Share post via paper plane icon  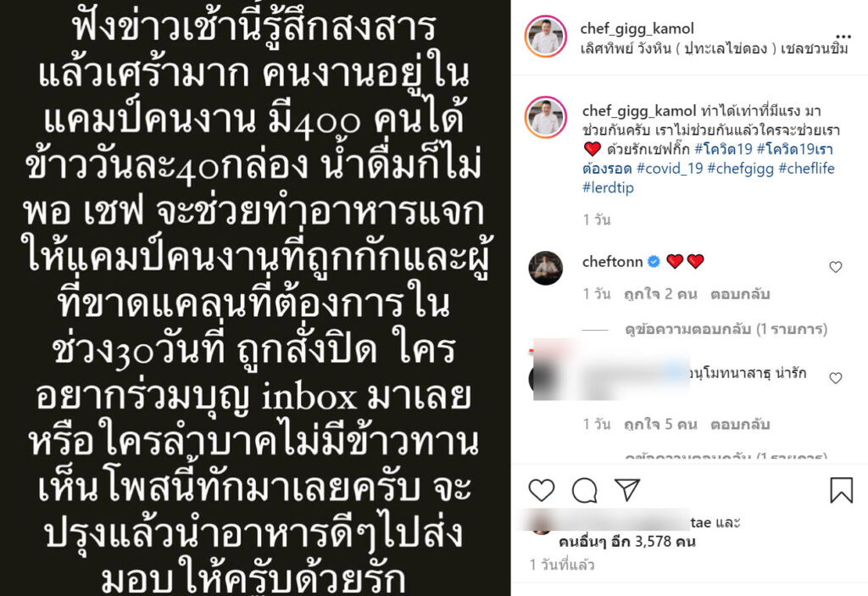coord(627,490)
